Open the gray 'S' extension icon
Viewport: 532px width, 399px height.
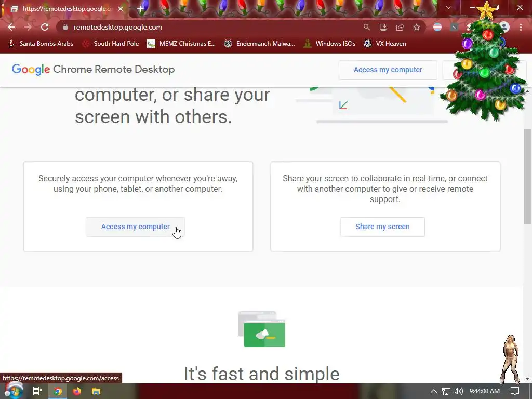pyautogui.click(x=454, y=27)
